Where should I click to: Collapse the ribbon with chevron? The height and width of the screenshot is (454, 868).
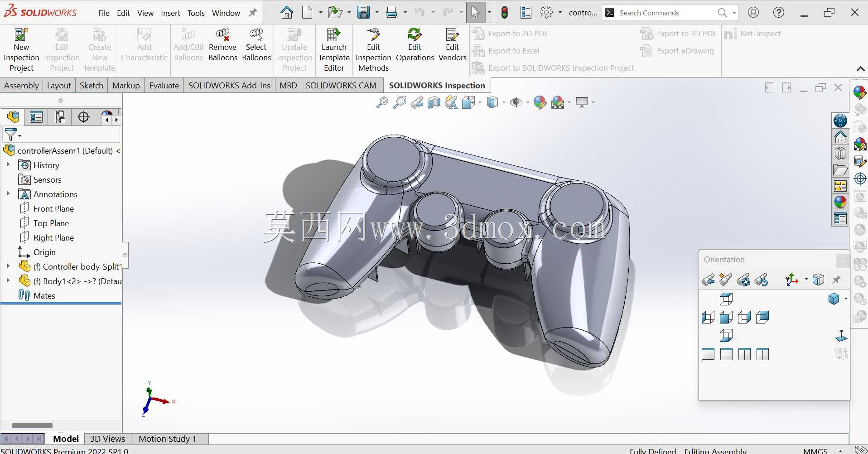coord(860,69)
